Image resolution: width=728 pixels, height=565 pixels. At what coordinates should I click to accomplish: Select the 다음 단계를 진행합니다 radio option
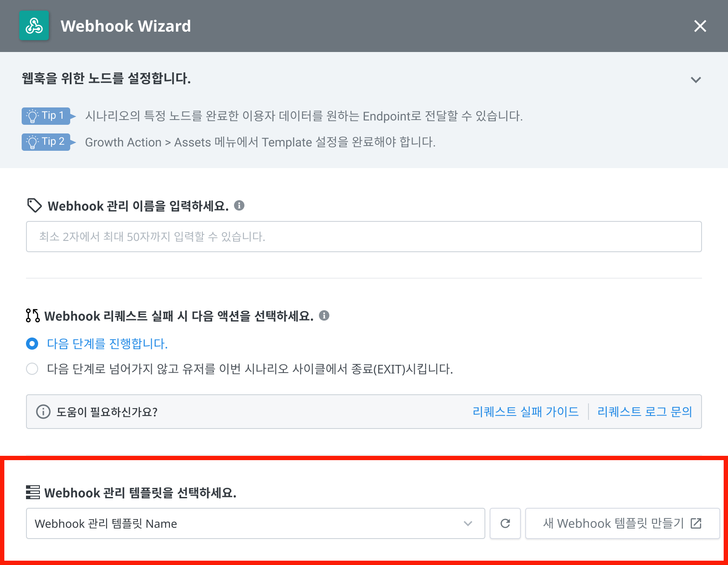click(x=32, y=344)
